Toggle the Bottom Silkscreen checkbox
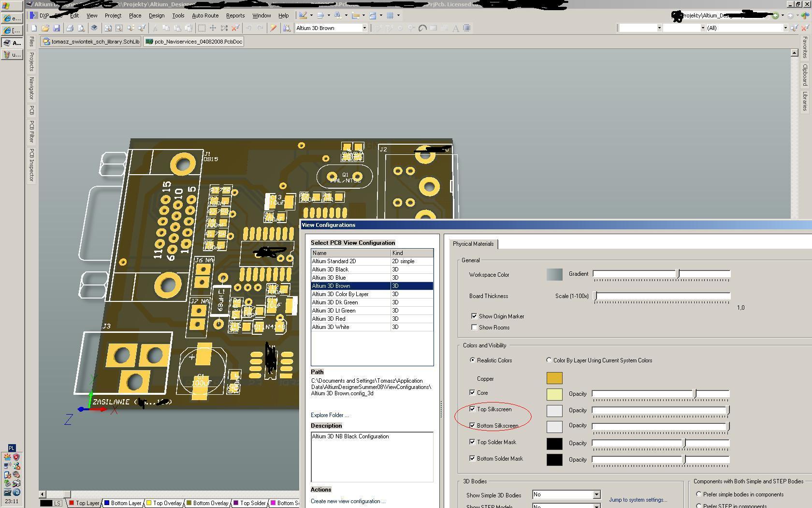The height and width of the screenshot is (508, 812). (x=472, y=425)
